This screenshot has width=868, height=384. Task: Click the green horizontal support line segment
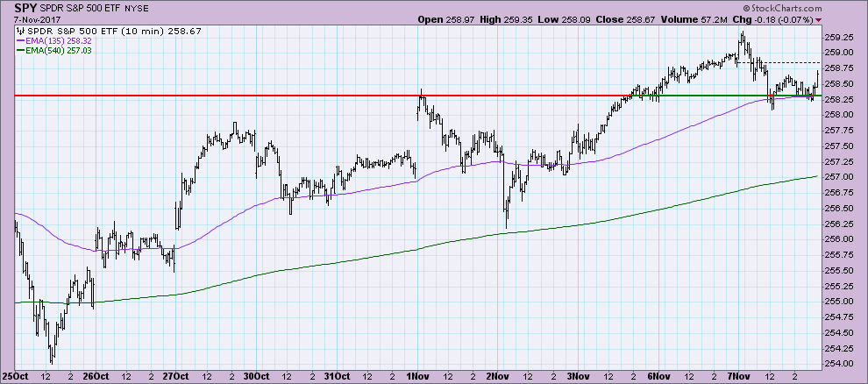tap(725, 96)
